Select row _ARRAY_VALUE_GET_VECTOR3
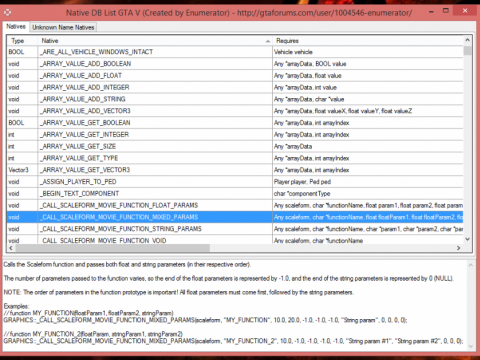Screen dimensions: 480x360 pyautogui.click(x=235, y=170)
